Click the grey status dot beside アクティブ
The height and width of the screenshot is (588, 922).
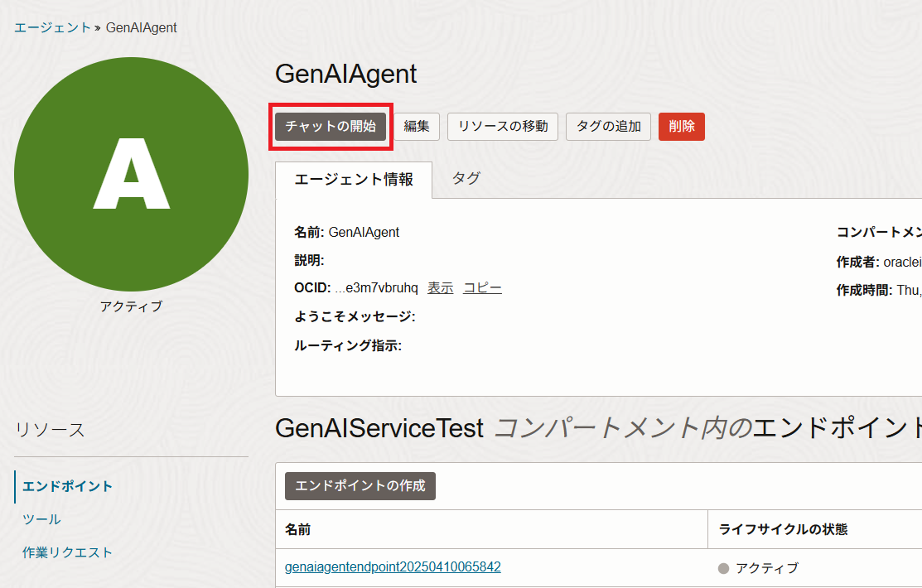724,568
